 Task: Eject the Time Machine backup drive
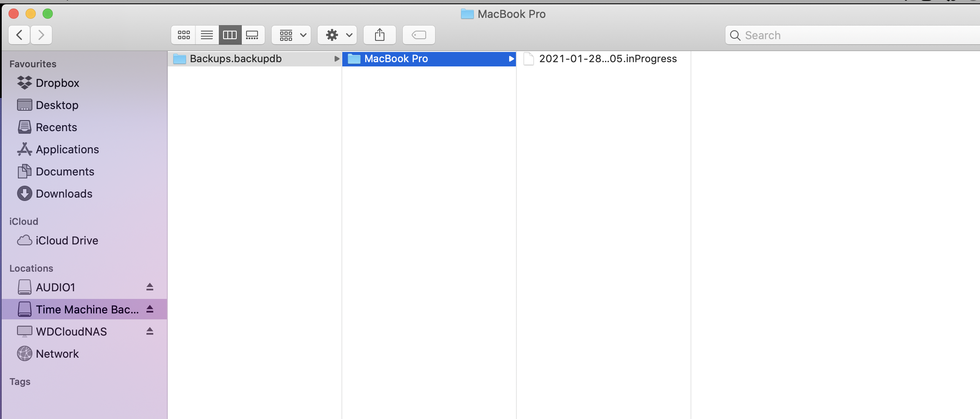150,309
